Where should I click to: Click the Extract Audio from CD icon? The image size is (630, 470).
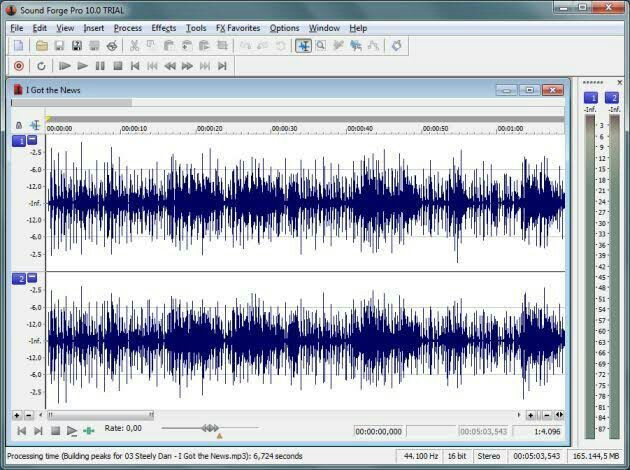(x=112, y=46)
